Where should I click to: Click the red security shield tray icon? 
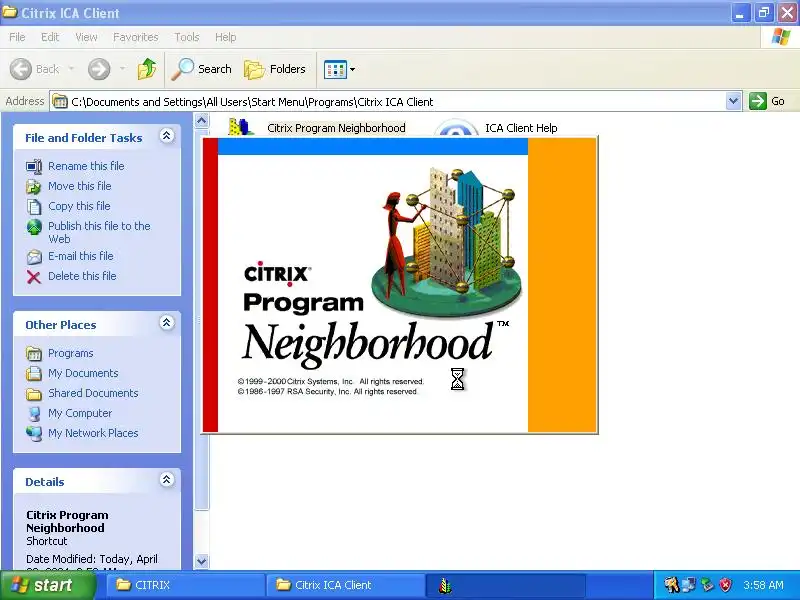(725, 585)
